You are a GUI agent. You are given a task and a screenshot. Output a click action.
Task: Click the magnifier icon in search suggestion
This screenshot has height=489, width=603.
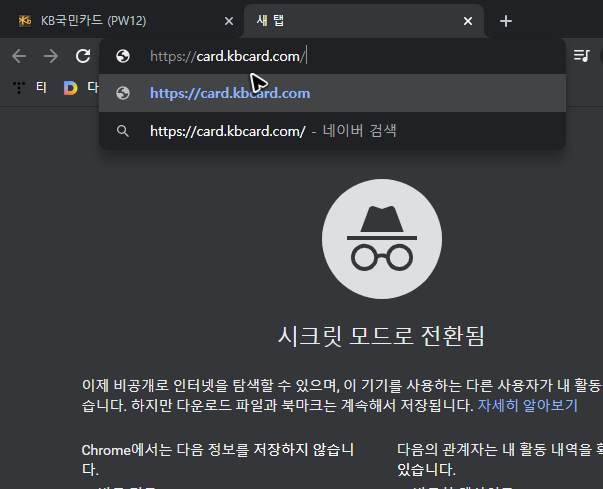tap(123, 131)
